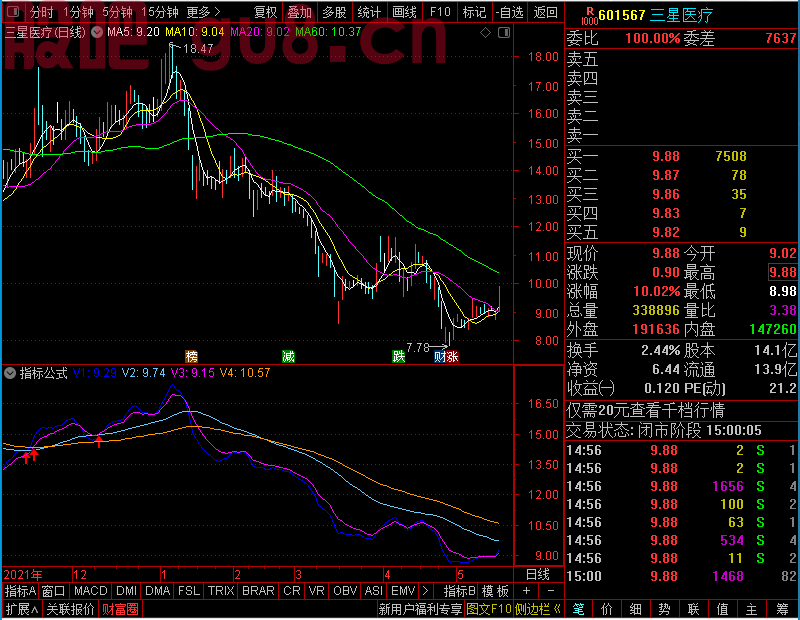Select the ASI indicator tab
Image resolution: width=800 pixels, height=620 pixels.
[373, 591]
